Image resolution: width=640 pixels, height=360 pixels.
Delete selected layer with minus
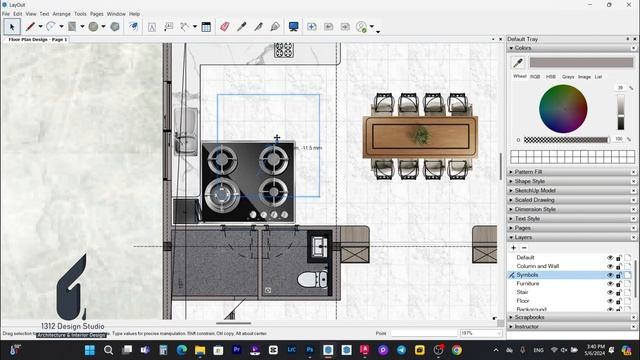524,248
